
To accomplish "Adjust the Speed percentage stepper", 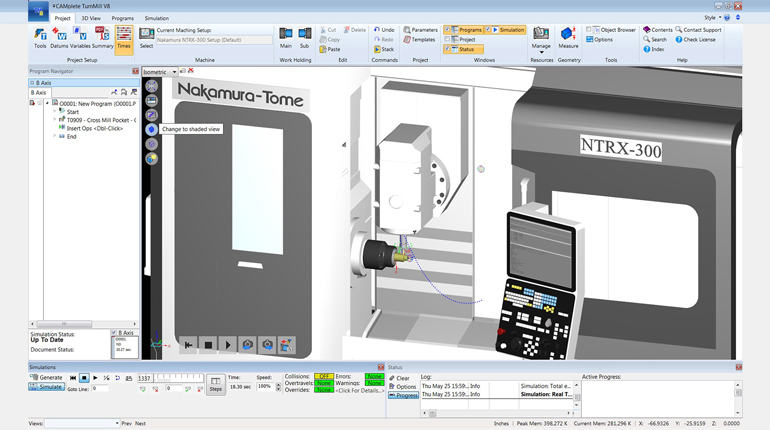I will (x=278, y=387).
